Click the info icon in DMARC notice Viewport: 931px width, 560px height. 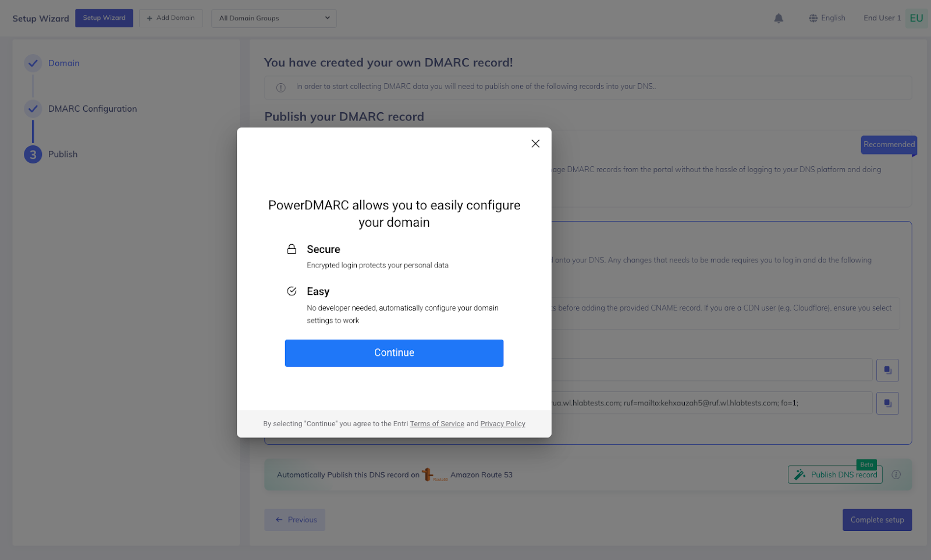(280, 88)
